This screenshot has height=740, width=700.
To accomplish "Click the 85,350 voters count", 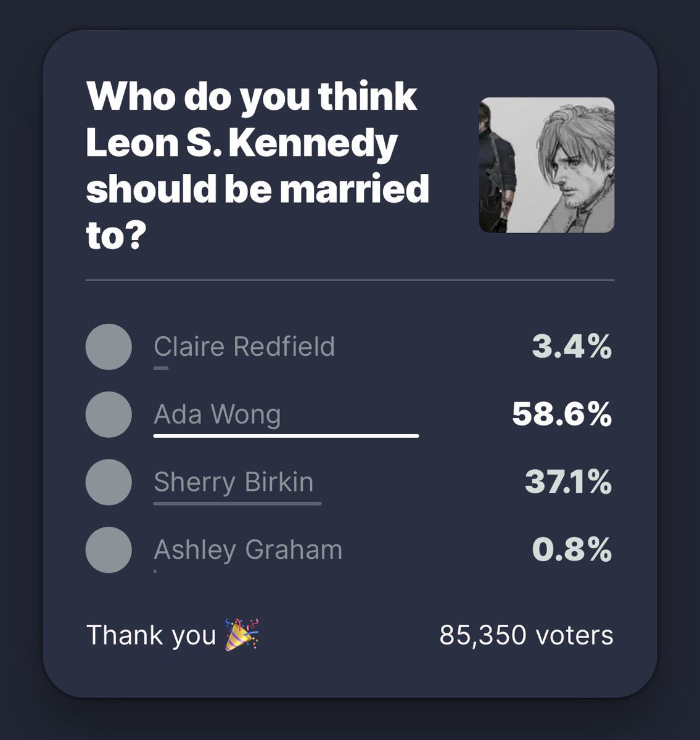I will 527,635.
